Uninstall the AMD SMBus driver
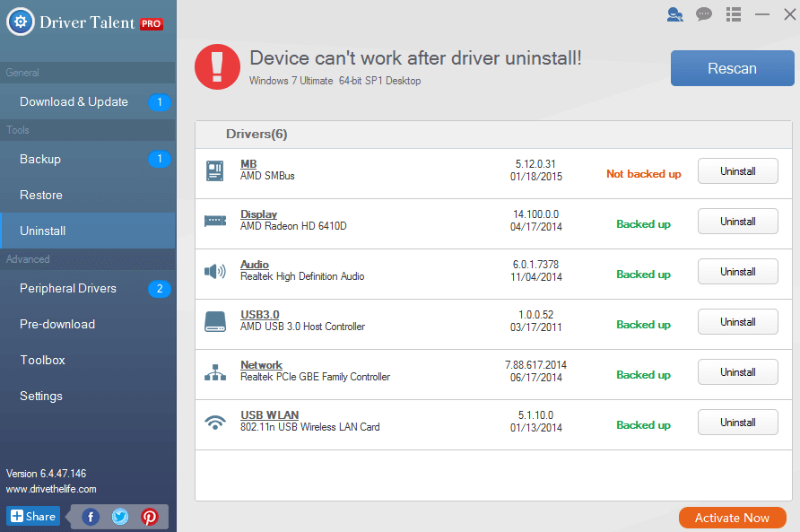Image resolution: width=800 pixels, height=532 pixels. pos(737,170)
